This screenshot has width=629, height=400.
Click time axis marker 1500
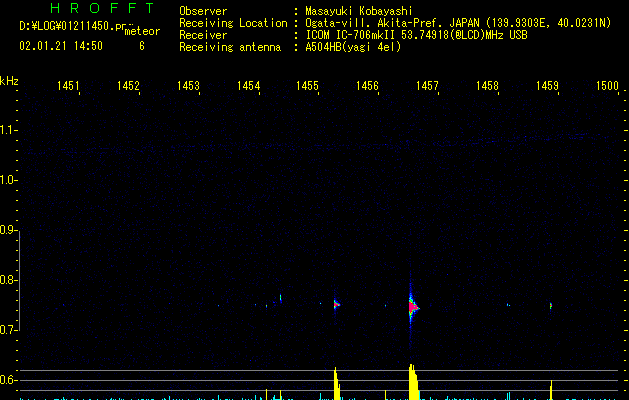click(x=607, y=86)
